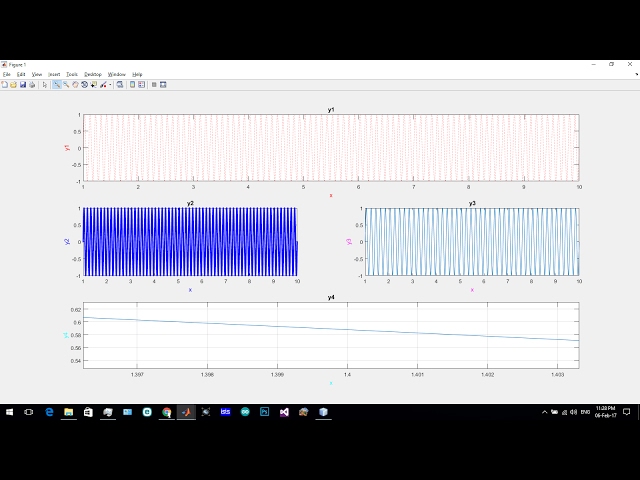Toggle the Zoom In tool
Viewport: 640px width, 480px height.
pos(57,84)
